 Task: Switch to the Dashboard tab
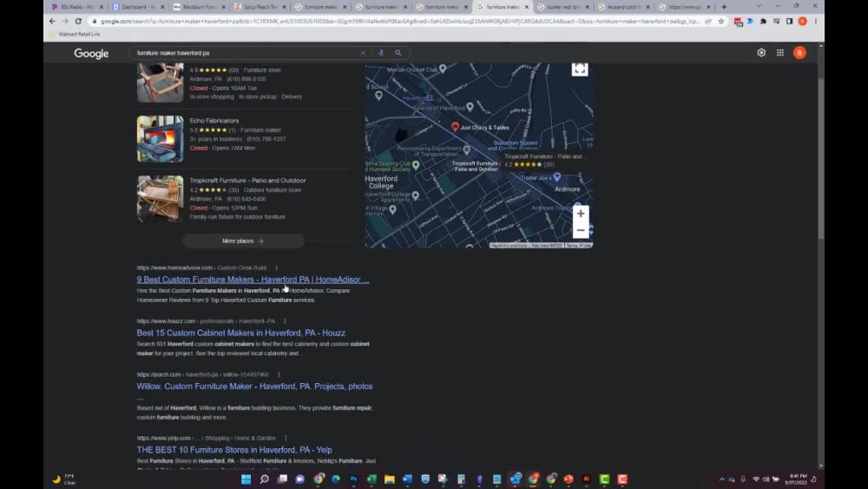pyautogui.click(x=137, y=7)
